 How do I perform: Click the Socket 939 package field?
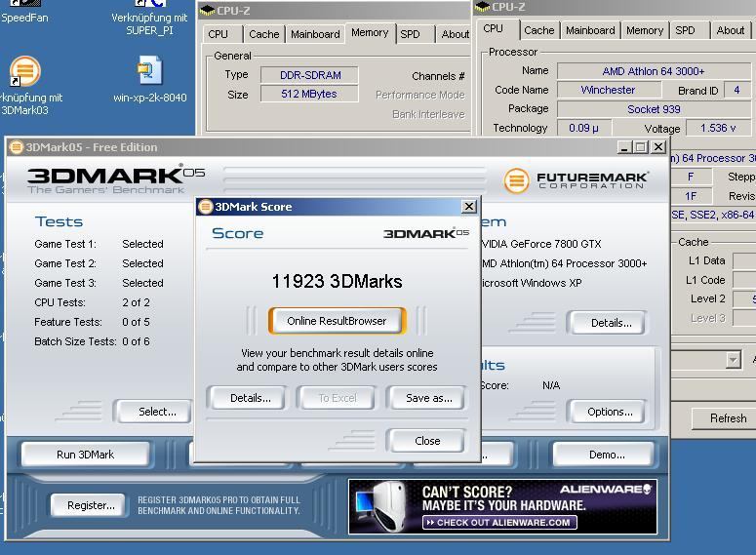pos(654,109)
